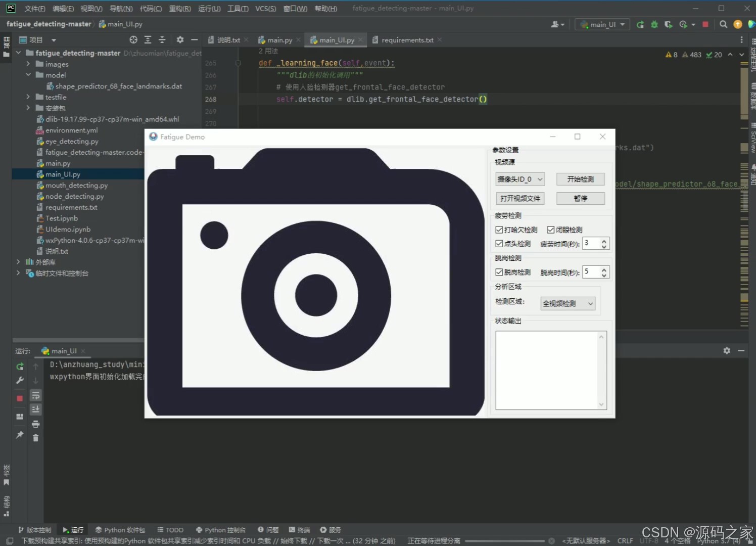Open Run panel settings gear icon
The image size is (756, 546).
pos(727,350)
